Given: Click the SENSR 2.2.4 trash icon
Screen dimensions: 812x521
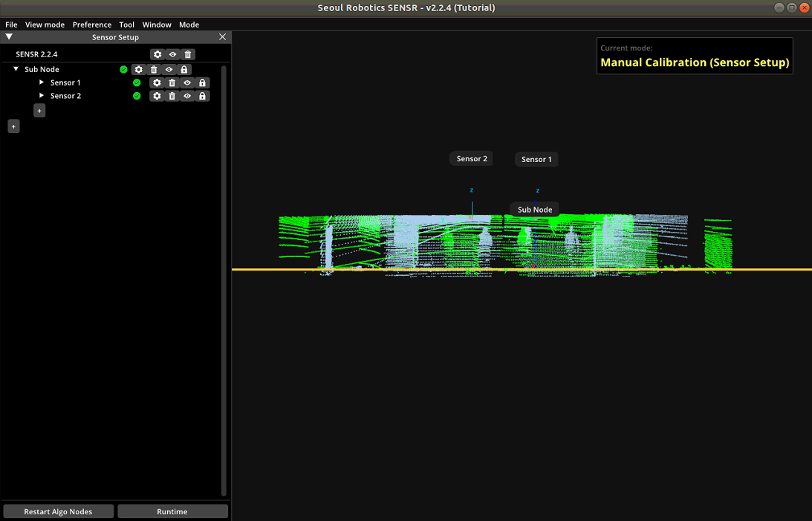Looking at the screenshot, I should [188, 54].
